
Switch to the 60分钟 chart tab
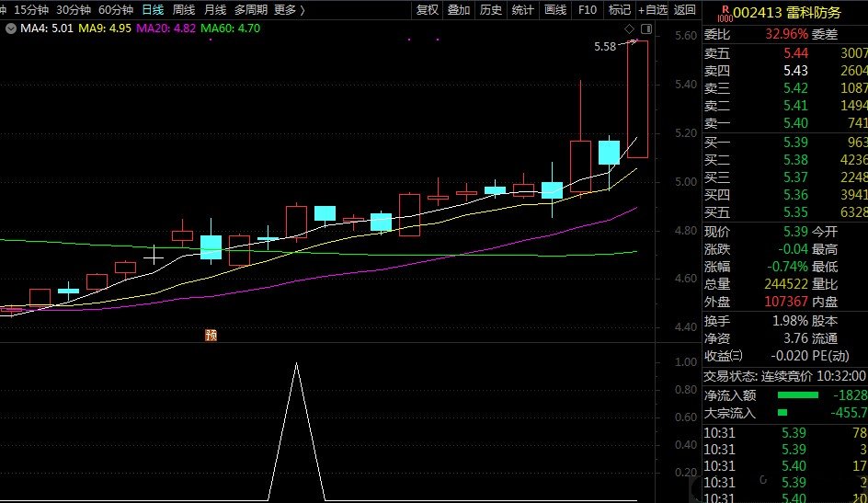(116, 10)
